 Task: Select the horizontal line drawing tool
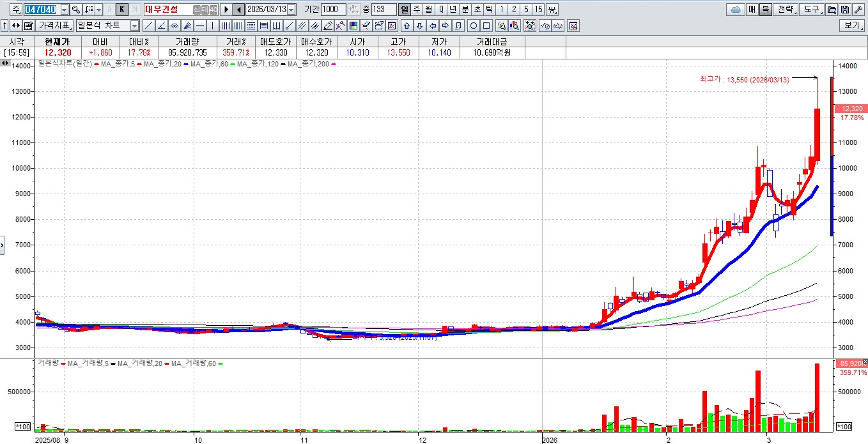click(x=199, y=26)
